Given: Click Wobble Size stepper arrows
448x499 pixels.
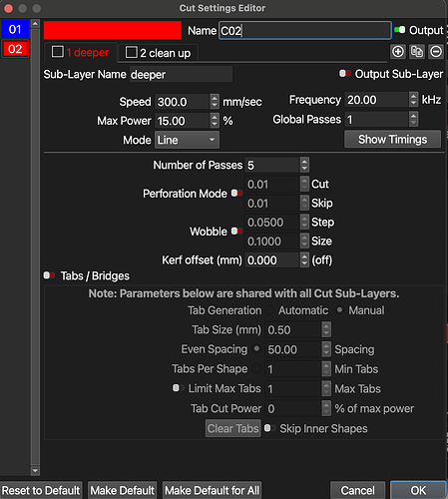Looking at the screenshot, I should [x=304, y=241].
